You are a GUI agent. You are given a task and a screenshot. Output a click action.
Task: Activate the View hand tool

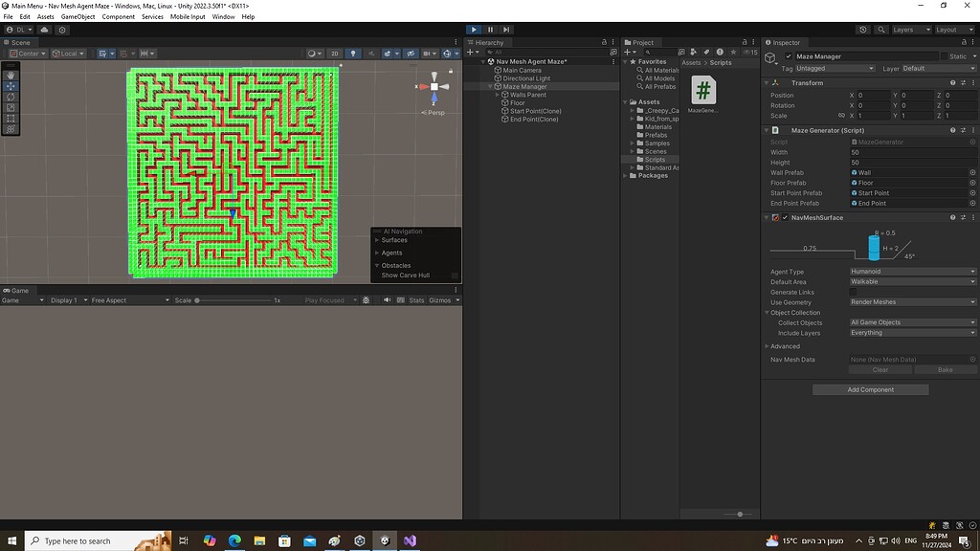(x=11, y=76)
